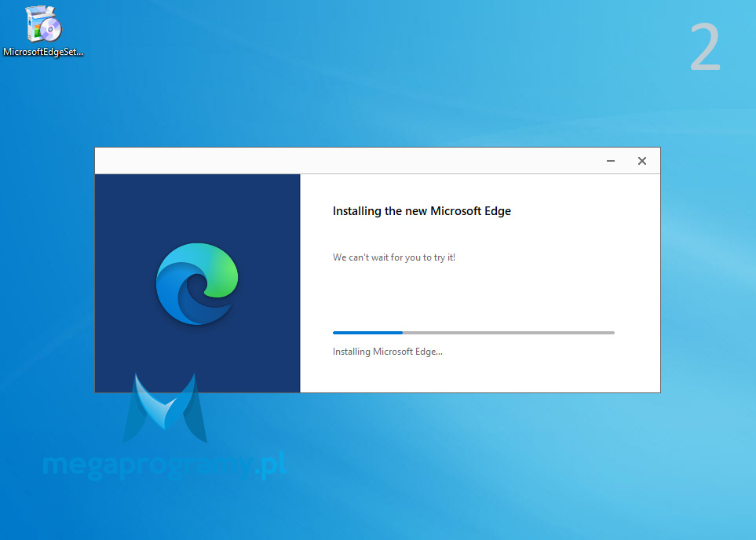756x540 pixels.
Task: Click the dark navy panel above the Edge logo
Action: pyautogui.click(x=197, y=206)
